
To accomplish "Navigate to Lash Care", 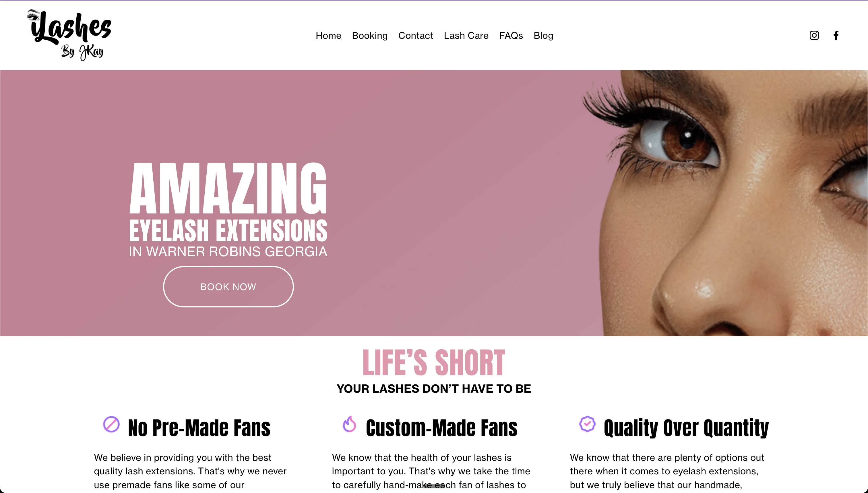I will (x=466, y=36).
